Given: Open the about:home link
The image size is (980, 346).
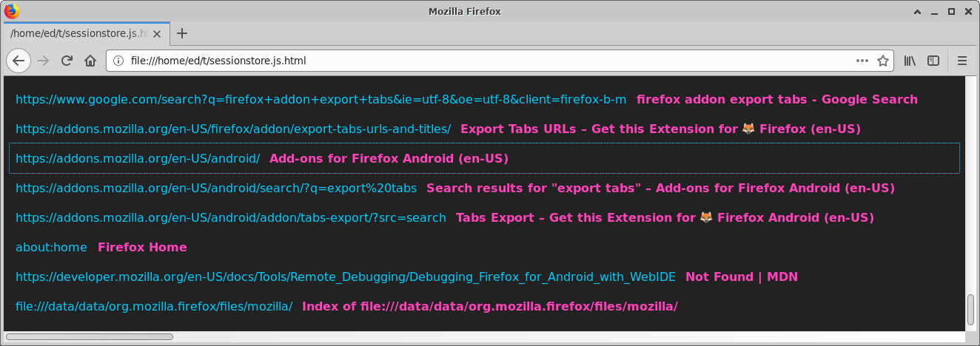Looking at the screenshot, I should pos(51,247).
